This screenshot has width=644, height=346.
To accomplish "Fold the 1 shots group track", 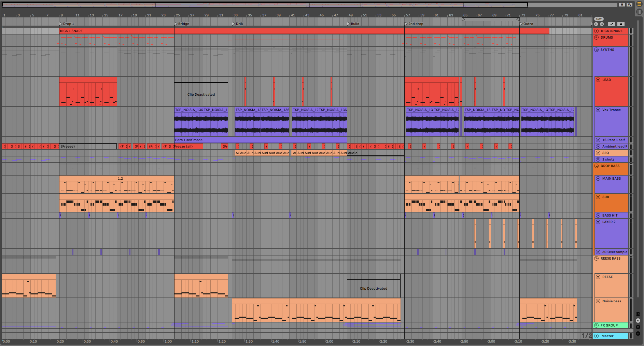I will coord(598,159).
